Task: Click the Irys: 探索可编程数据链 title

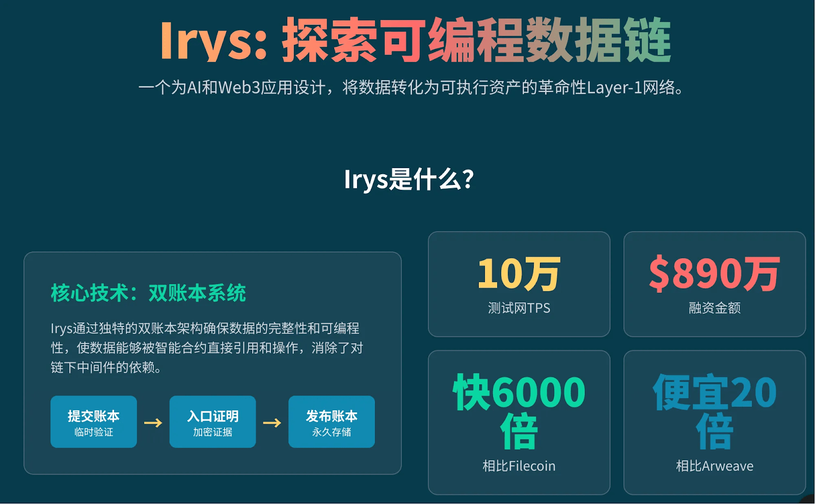Action: coord(416,40)
